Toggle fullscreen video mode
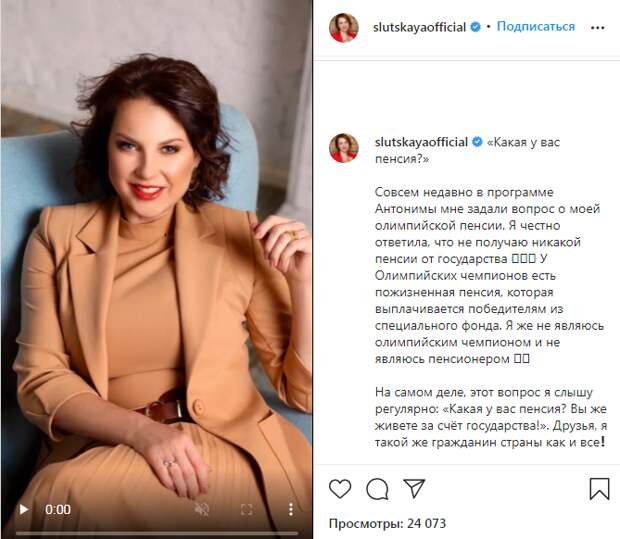Viewport: 620px width, 539px height. [247, 509]
